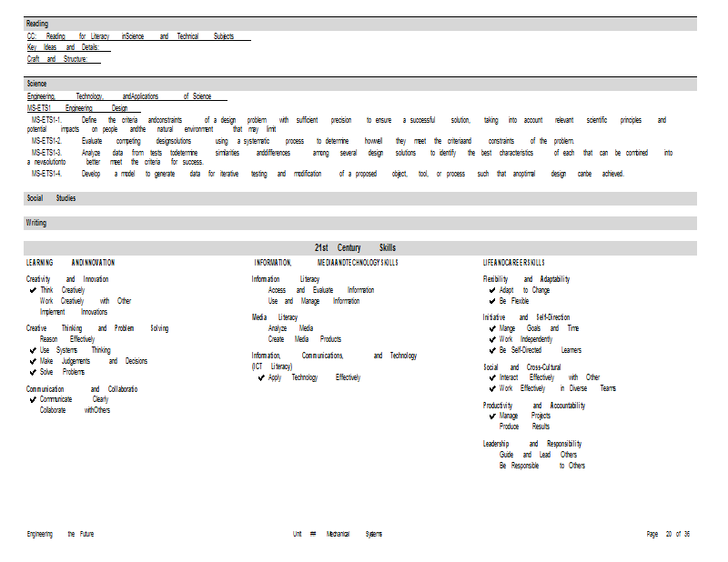Click the checkmark by Make Judgements and Decisions
The image size is (728, 562).
click(33, 362)
